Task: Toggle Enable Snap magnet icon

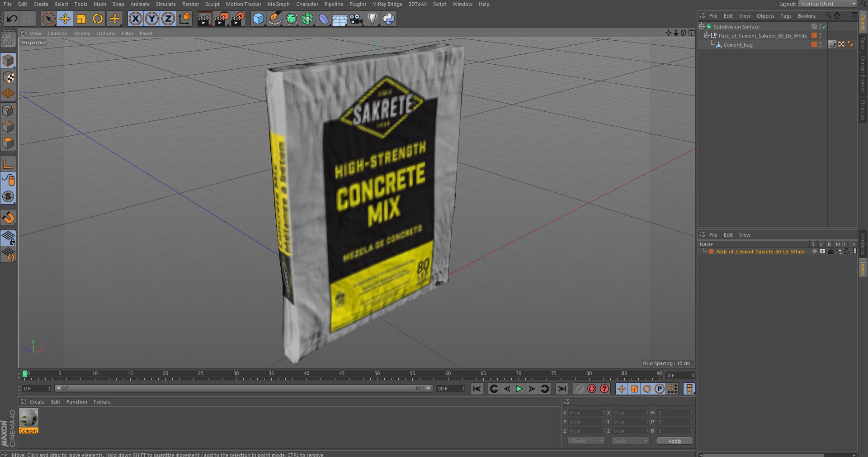Action: [8, 218]
